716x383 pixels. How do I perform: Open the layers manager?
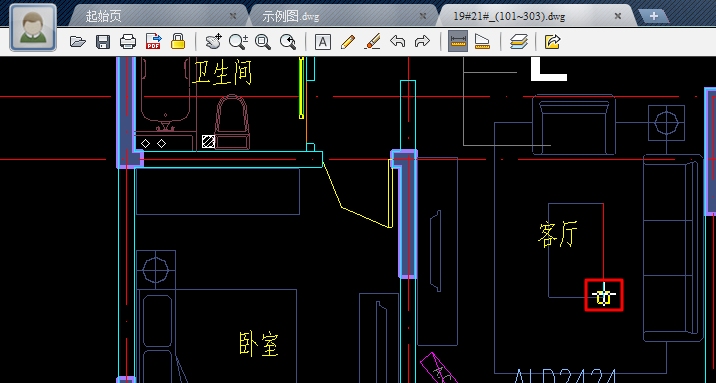pos(518,42)
